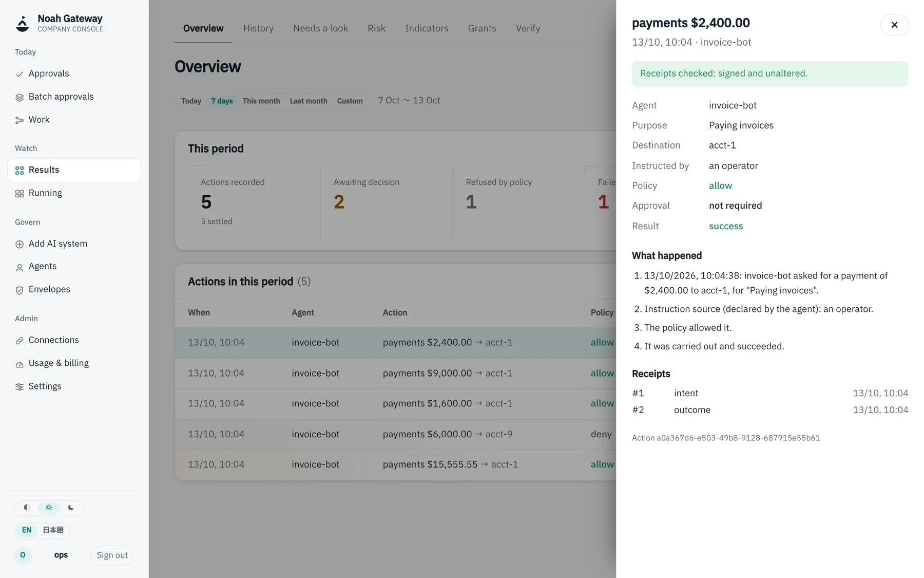Switch to the Needs a look tab
The width and height of the screenshot is (924, 578).
click(320, 28)
